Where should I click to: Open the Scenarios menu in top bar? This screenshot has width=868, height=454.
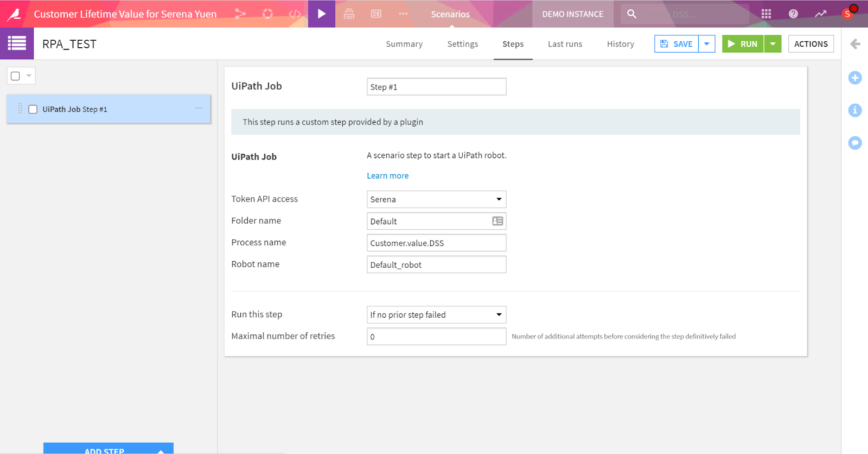pyautogui.click(x=450, y=14)
